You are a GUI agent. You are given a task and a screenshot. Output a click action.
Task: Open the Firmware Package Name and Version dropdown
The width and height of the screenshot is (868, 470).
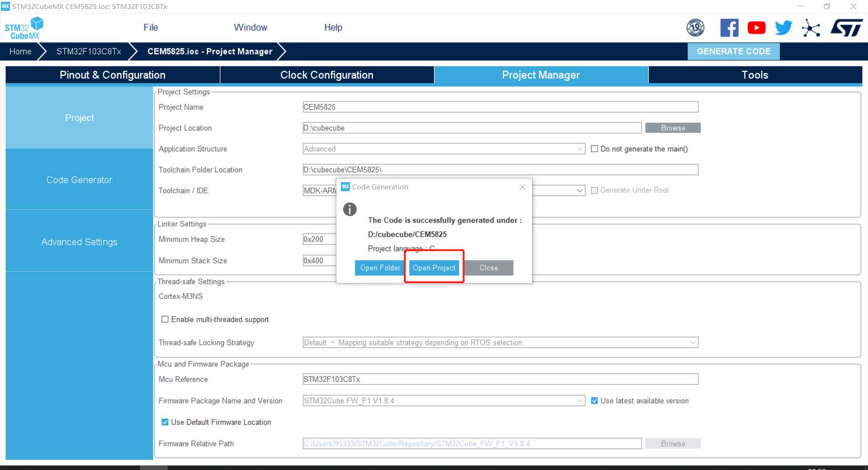444,401
